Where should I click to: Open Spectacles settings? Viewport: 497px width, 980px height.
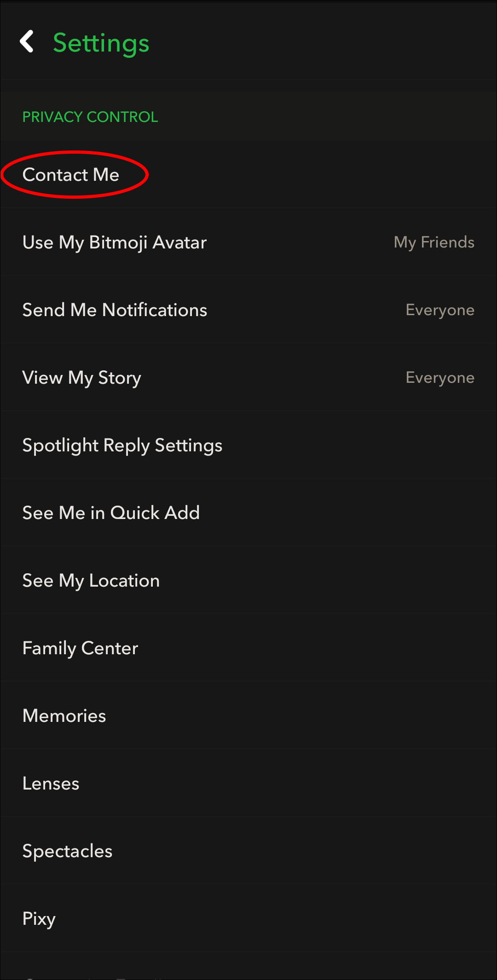(x=68, y=851)
